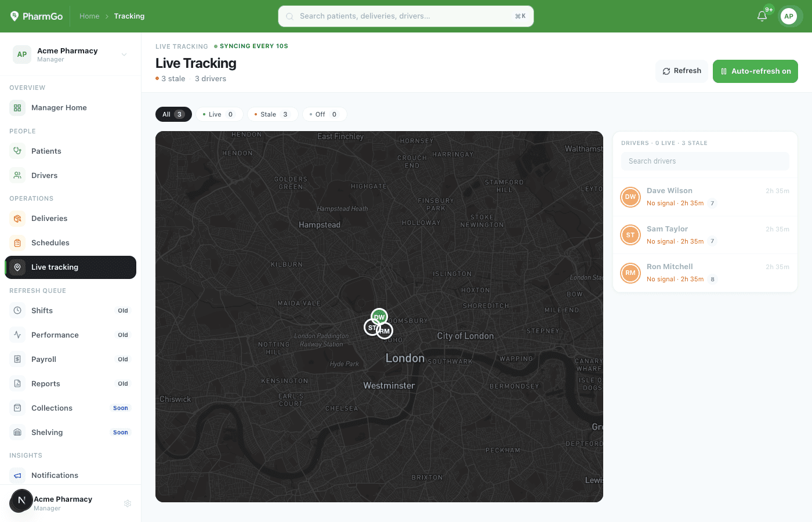The image size is (812, 522).
Task: Open Notifications in the sidebar
Action: point(71,476)
